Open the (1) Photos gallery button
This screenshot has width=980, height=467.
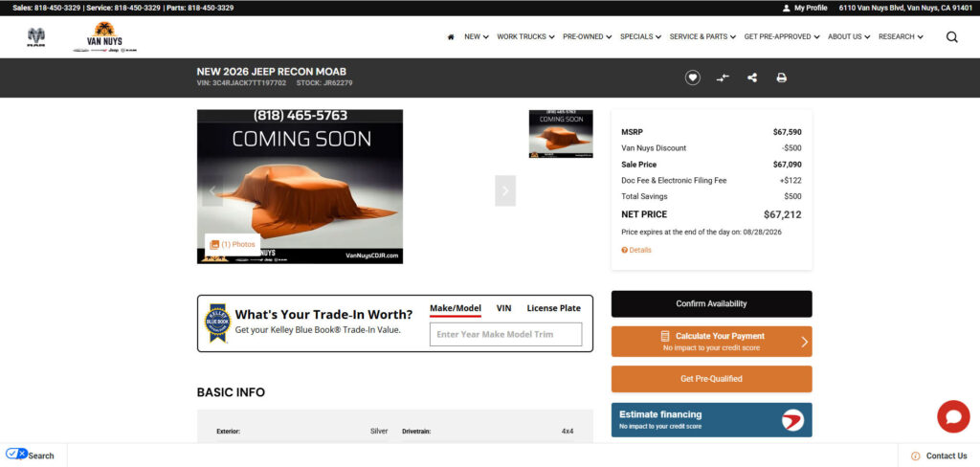(233, 244)
